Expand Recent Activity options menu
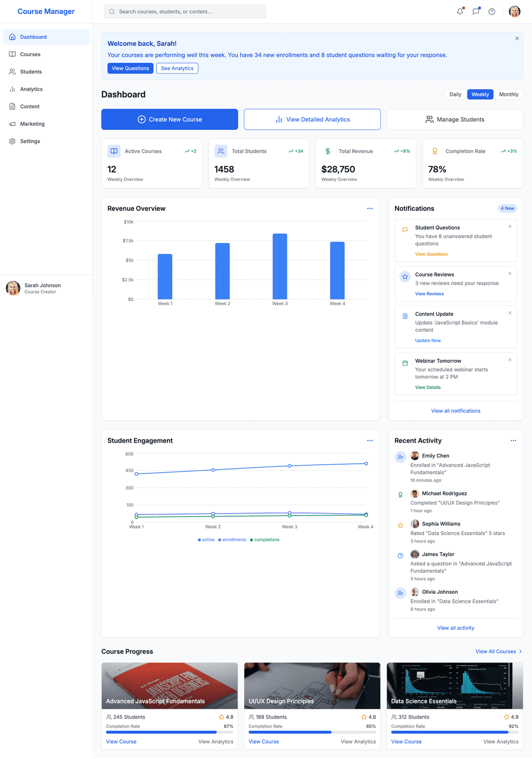 (x=513, y=441)
